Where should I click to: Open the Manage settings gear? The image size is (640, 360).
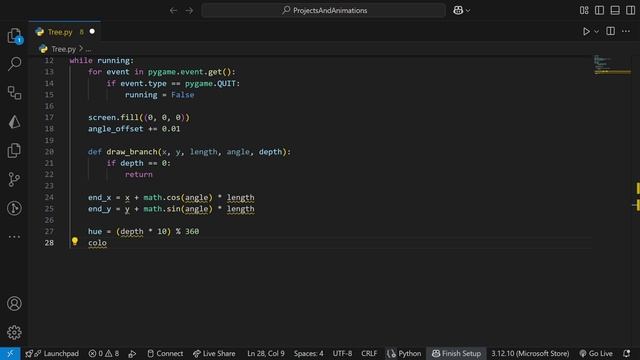[14, 332]
